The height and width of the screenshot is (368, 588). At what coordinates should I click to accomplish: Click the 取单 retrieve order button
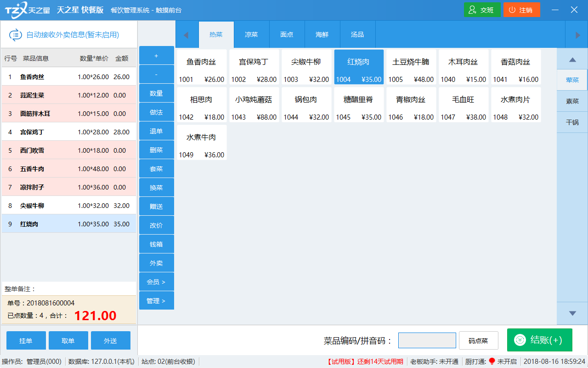pos(68,341)
